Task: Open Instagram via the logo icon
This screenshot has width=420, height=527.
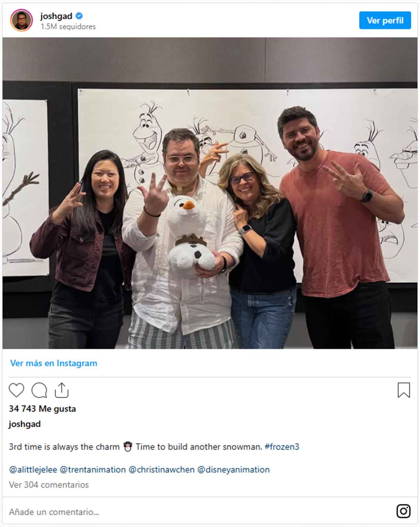Action: click(403, 511)
